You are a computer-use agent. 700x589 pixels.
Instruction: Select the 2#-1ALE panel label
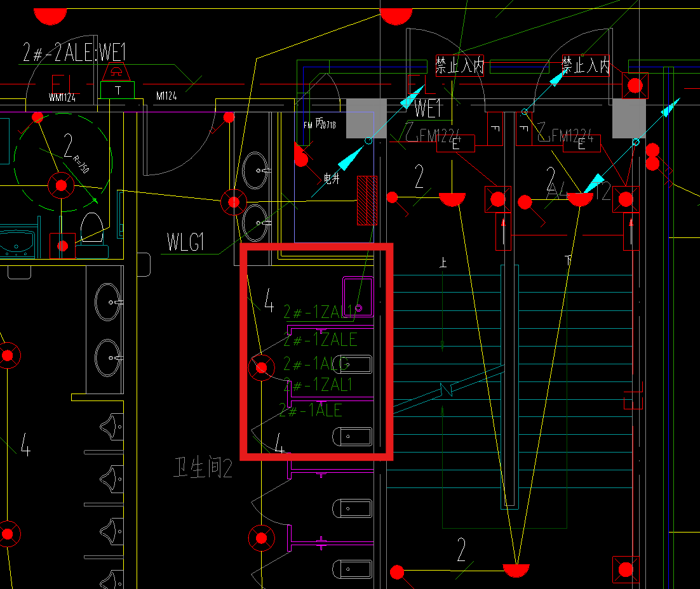tap(311, 410)
